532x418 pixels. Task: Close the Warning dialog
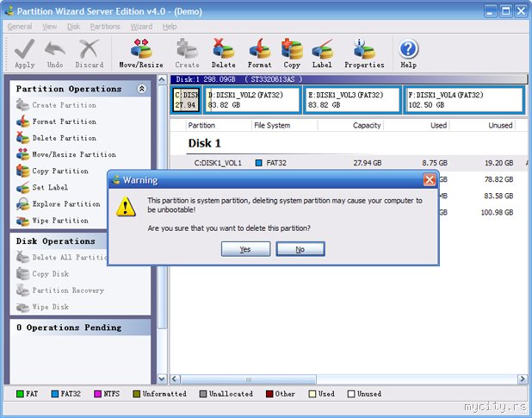430,179
